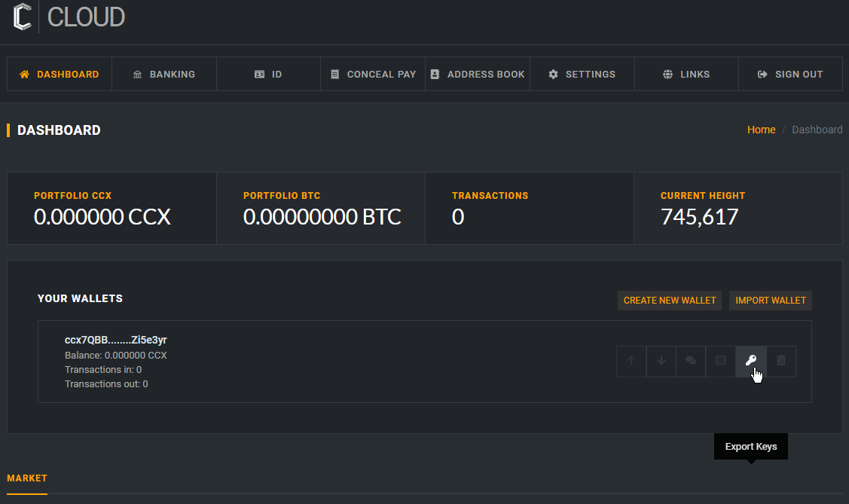
Task: Click the wallet address ccx7QBB...Zi5e3yr
Action: point(116,341)
